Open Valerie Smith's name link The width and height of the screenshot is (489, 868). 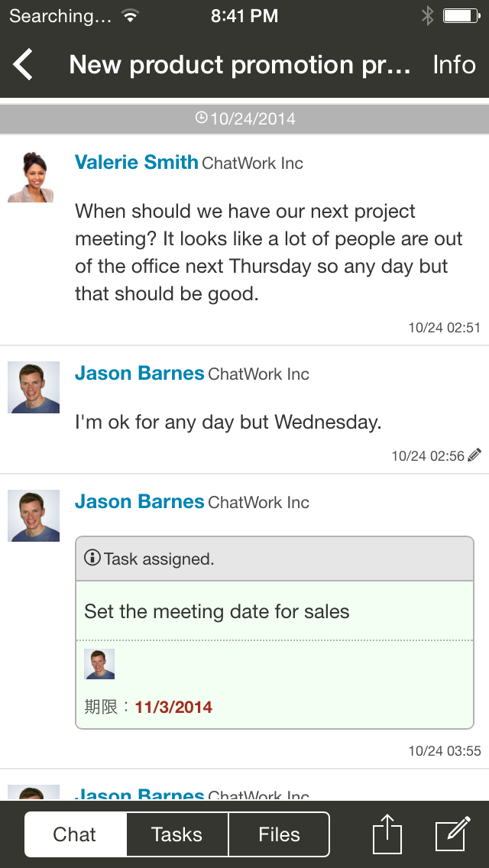pos(136,162)
